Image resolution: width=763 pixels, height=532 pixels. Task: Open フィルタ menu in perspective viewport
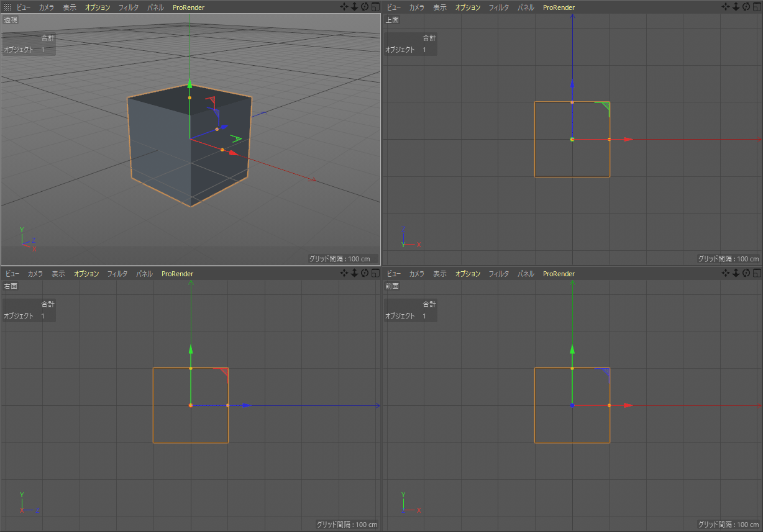coord(129,7)
